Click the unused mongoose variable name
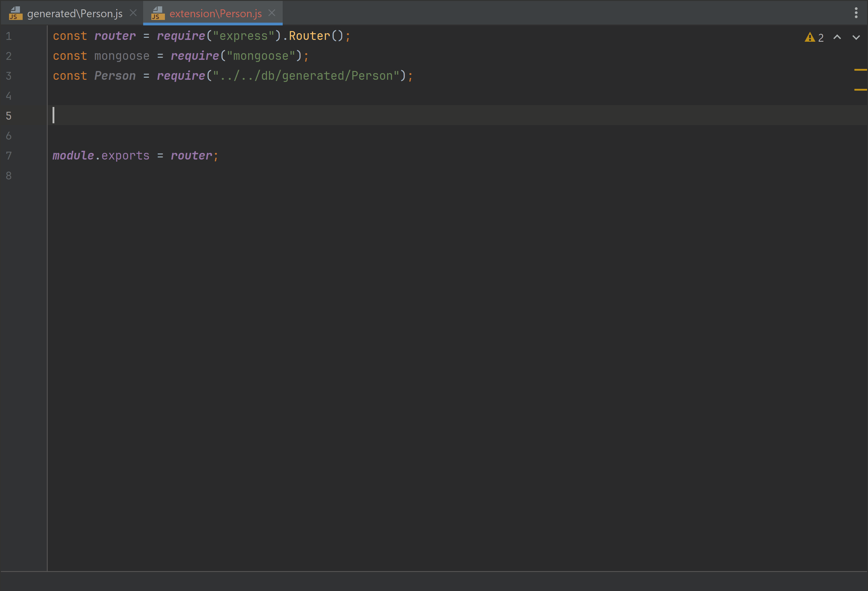This screenshot has height=591, width=868. (122, 56)
